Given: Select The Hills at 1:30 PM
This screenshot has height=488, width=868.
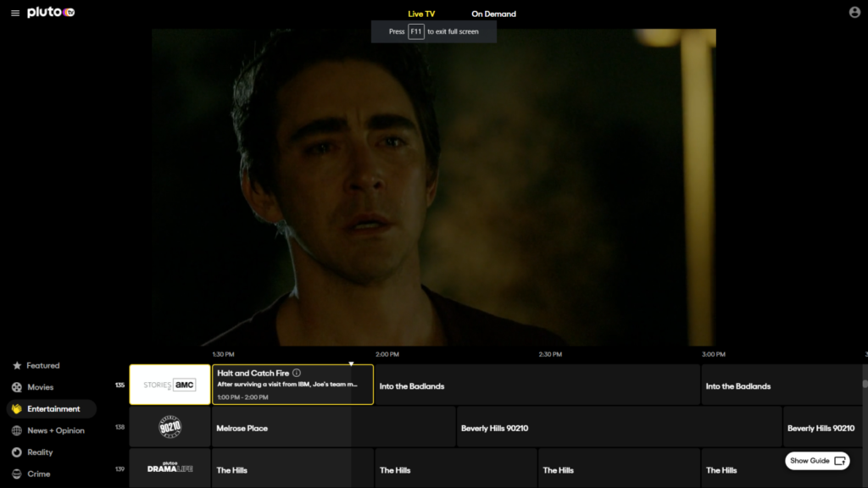Looking at the screenshot, I should (x=292, y=469).
